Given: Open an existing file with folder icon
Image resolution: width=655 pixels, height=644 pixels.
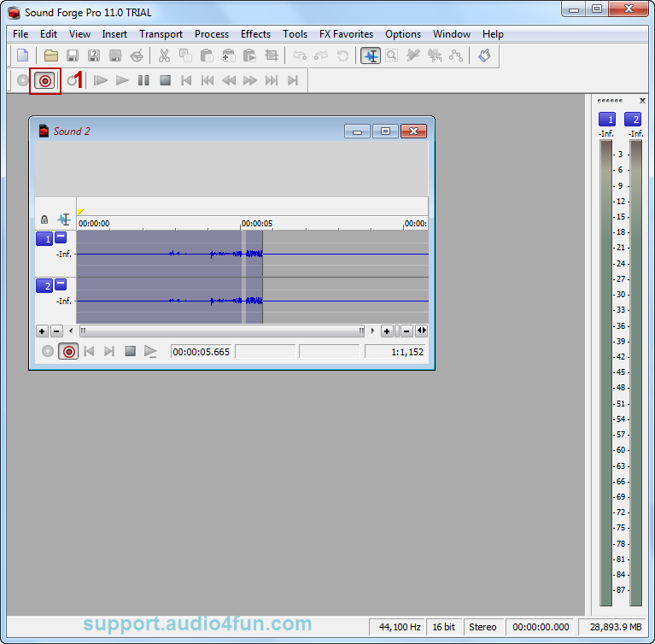Looking at the screenshot, I should [x=51, y=56].
